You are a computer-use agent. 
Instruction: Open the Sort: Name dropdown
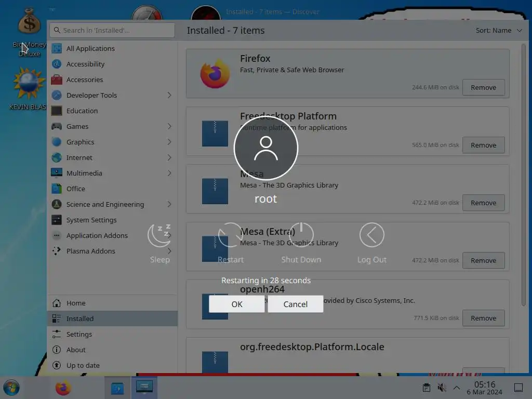[x=499, y=31]
